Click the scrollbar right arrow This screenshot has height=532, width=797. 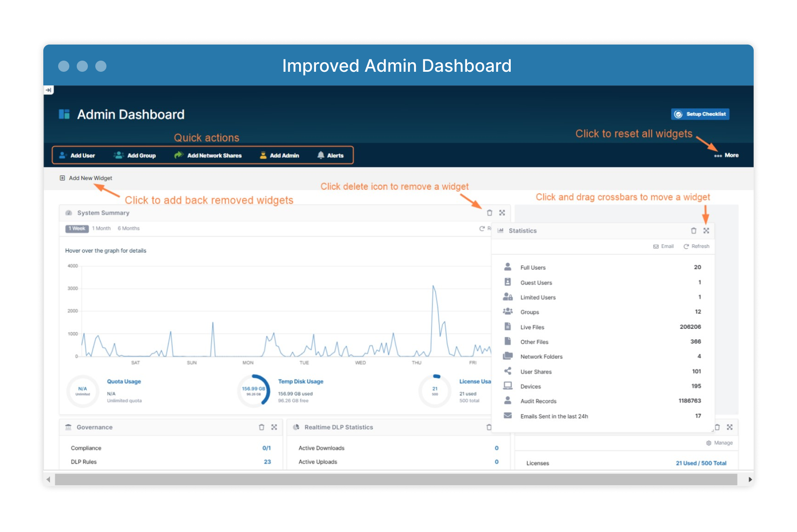point(750,479)
